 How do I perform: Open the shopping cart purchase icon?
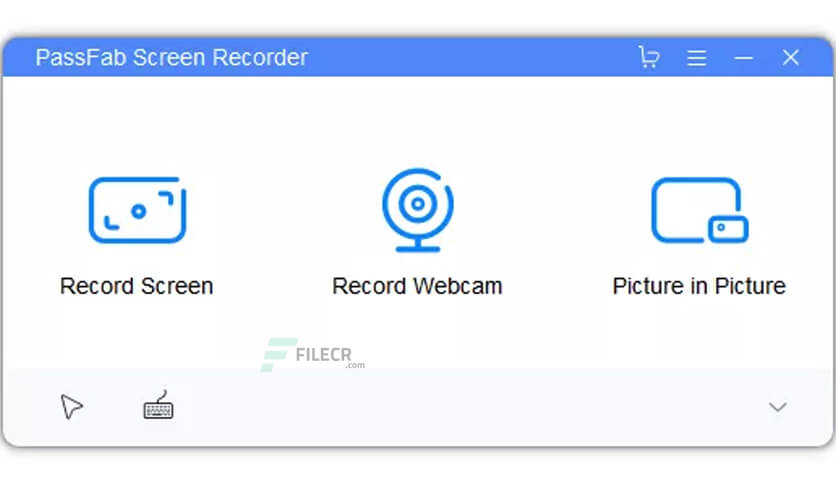[649, 57]
